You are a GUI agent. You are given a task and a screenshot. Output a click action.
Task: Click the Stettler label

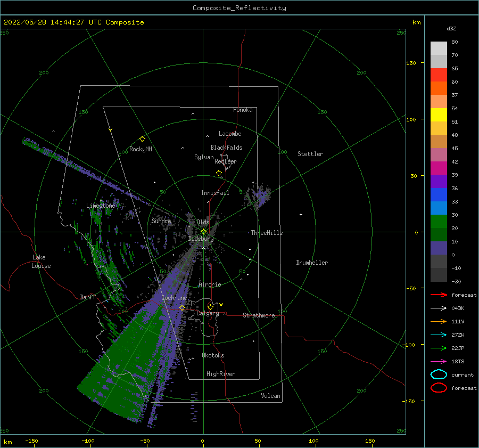(x=310, y=154)
